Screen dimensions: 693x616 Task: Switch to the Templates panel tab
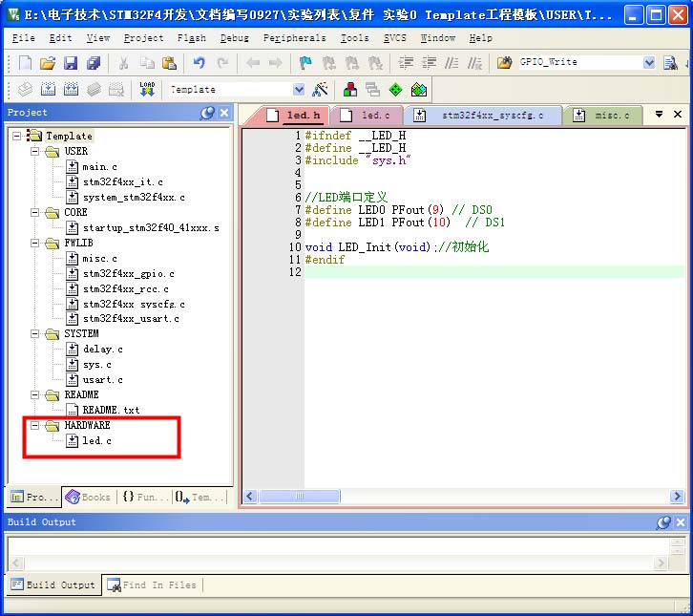pyautogui.click(x=199, y=497)
